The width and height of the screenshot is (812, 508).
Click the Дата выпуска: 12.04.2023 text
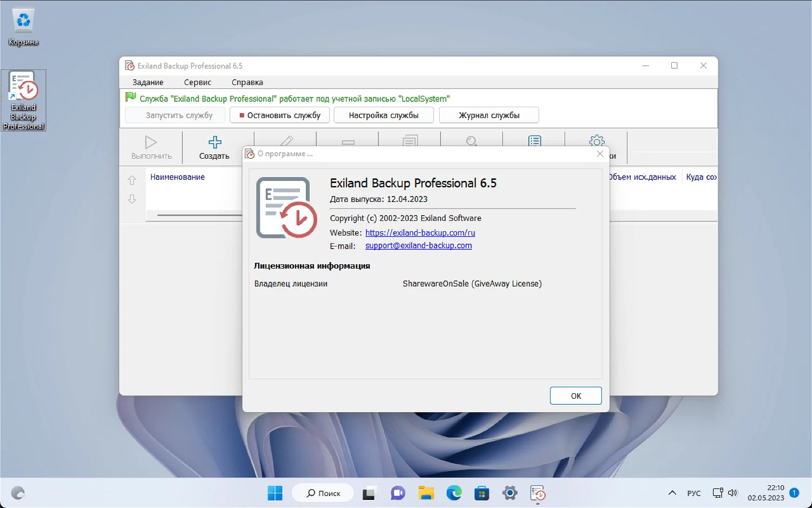click(x=379, y=199)
